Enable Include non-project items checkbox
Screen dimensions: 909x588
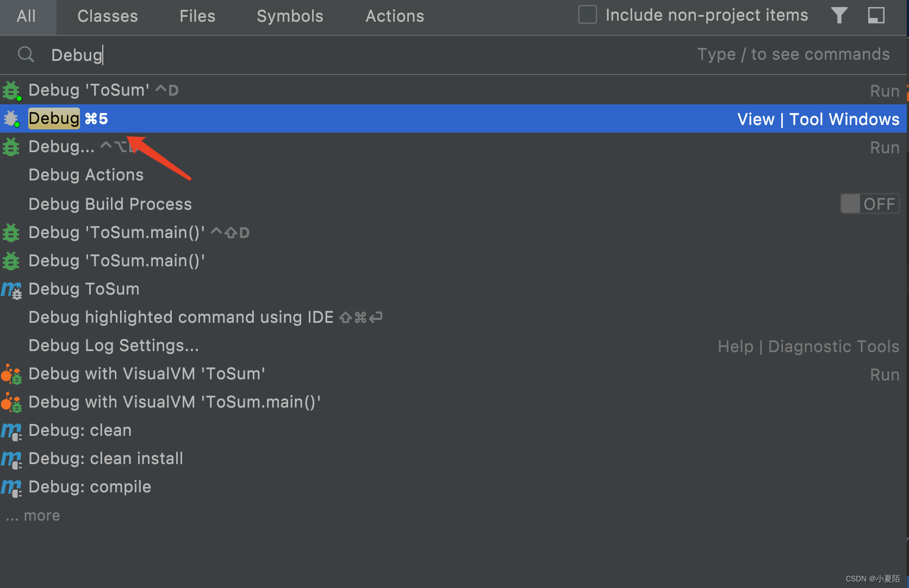pyautogui.click(x=587, y=15)
